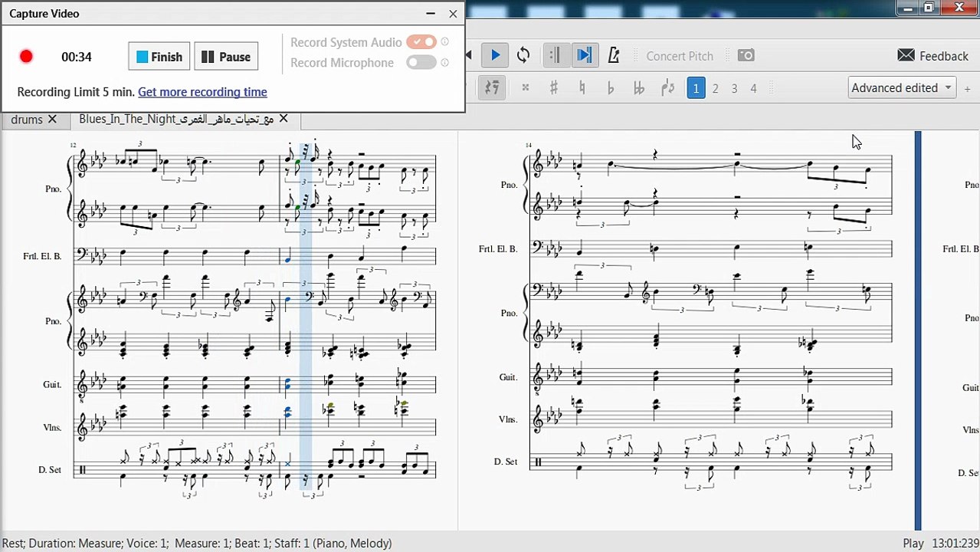Click the blue vertical page divider bar
Screen dimensions: 980x552
pos(918,330)
